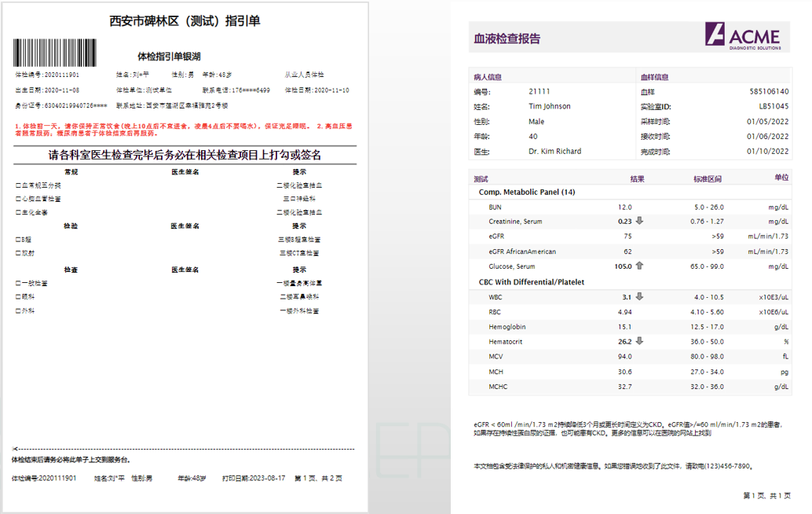The image size is (812, 514).
Task: Click the 三楼CT室检查 hint
Action: [299, 253]
